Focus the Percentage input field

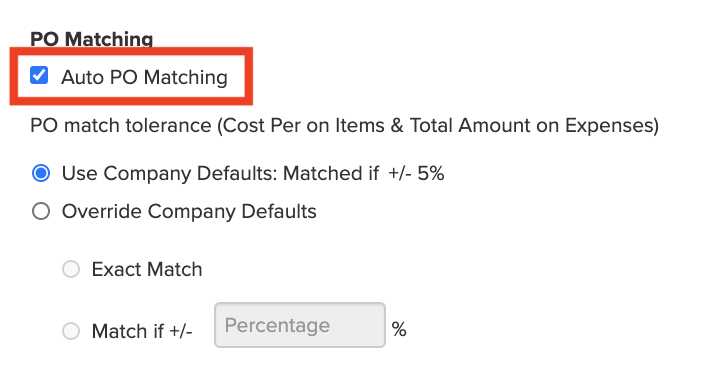coord(300,325)
